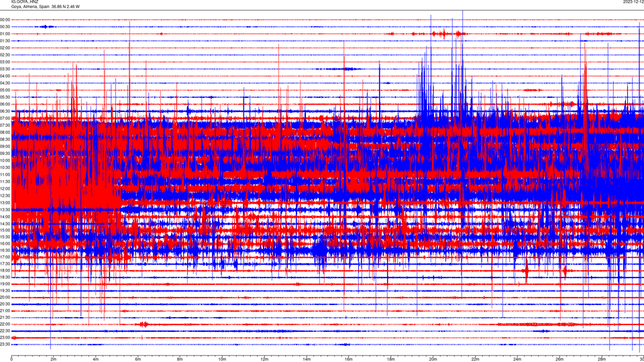Click the 03:00 trace label
Viewport: 644px width, 362px height.
pos(5,62)
